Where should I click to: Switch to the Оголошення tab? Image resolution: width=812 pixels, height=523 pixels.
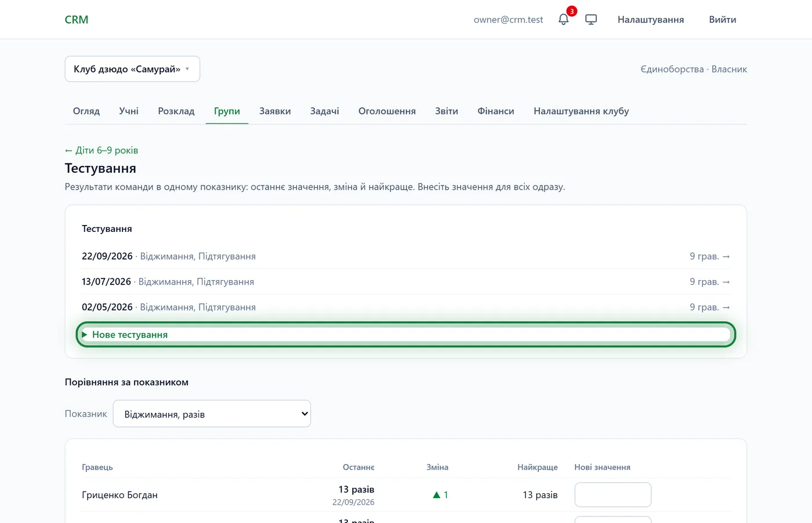coord(387,111)
